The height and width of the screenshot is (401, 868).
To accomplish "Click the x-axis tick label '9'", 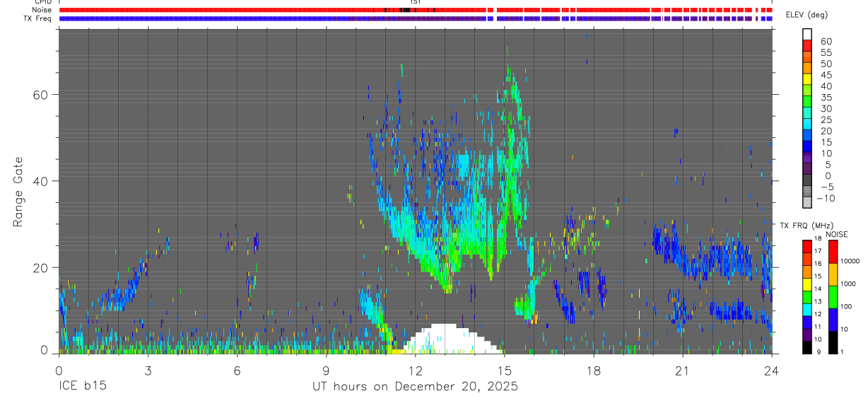I will click(326, 371).
